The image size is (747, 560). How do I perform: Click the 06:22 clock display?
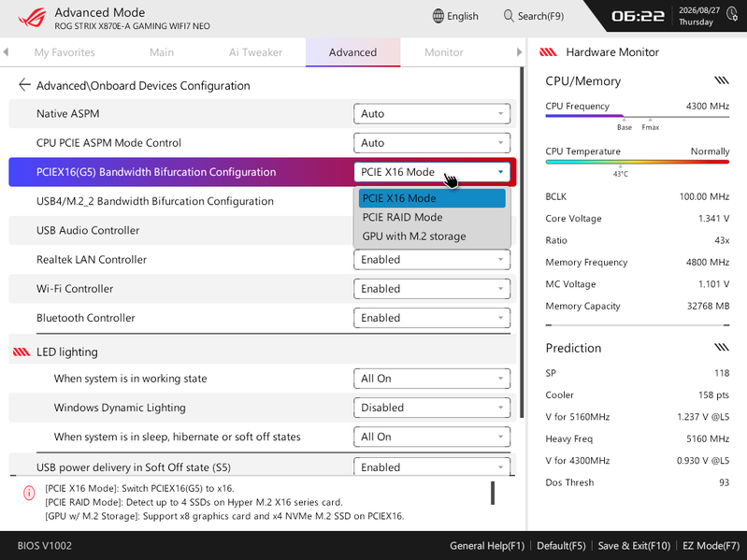pyautogui.click(x=638, y=16)
